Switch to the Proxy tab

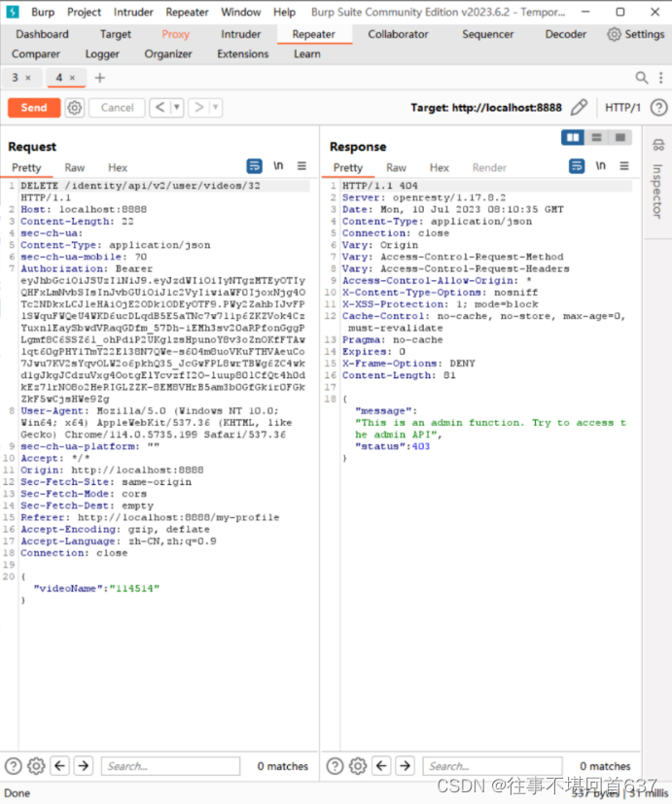pyautogui.click(x=175, y=34)
